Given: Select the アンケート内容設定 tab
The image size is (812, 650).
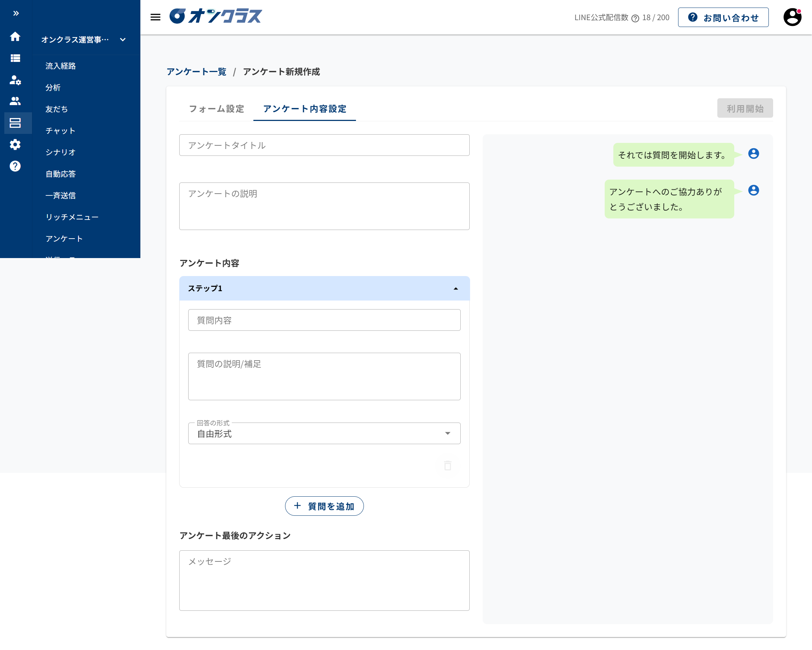Looking at the screenshot, I should point(304,109).
